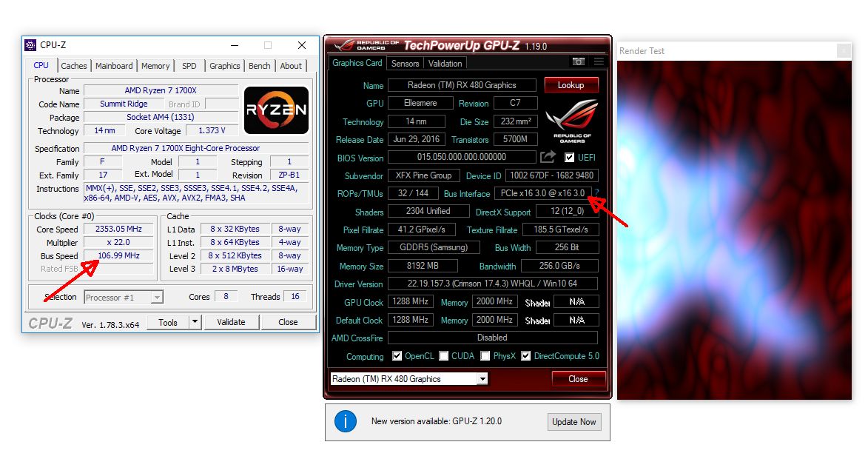Click the GPU Name field Radeon RX 480
The width and height of the screenshot is (868, 459).
pyautogui.click(x=462, y=85)
